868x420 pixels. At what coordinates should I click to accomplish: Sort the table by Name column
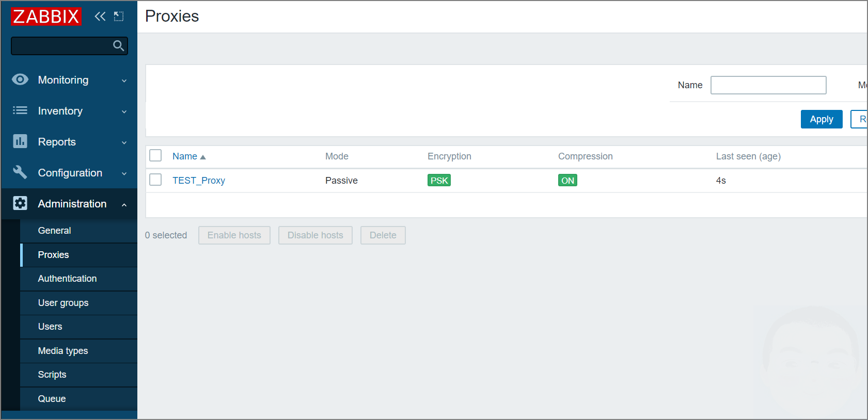coord(185,156)
